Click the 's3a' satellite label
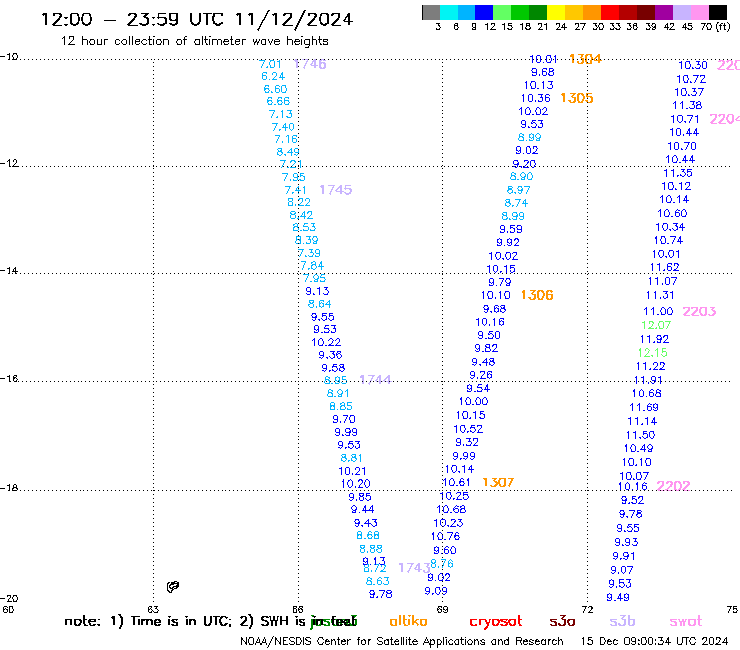Viewport: 740px width, 650px height. coord(562,622)
